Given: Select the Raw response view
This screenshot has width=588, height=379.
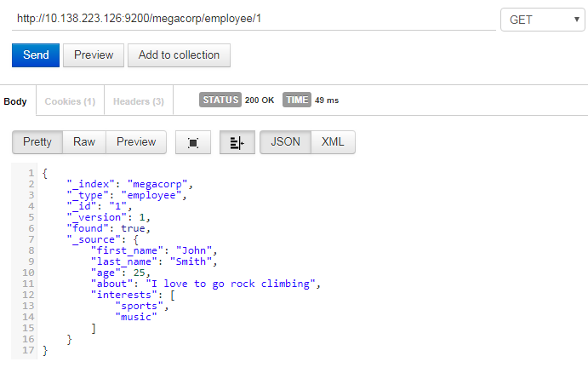Looking at the screenshot, I should coord(84,142).
